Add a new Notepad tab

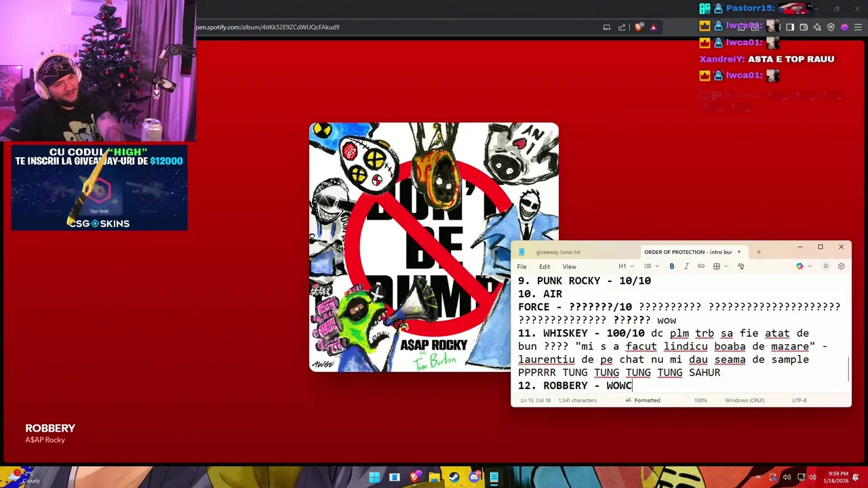pos(759,252)
